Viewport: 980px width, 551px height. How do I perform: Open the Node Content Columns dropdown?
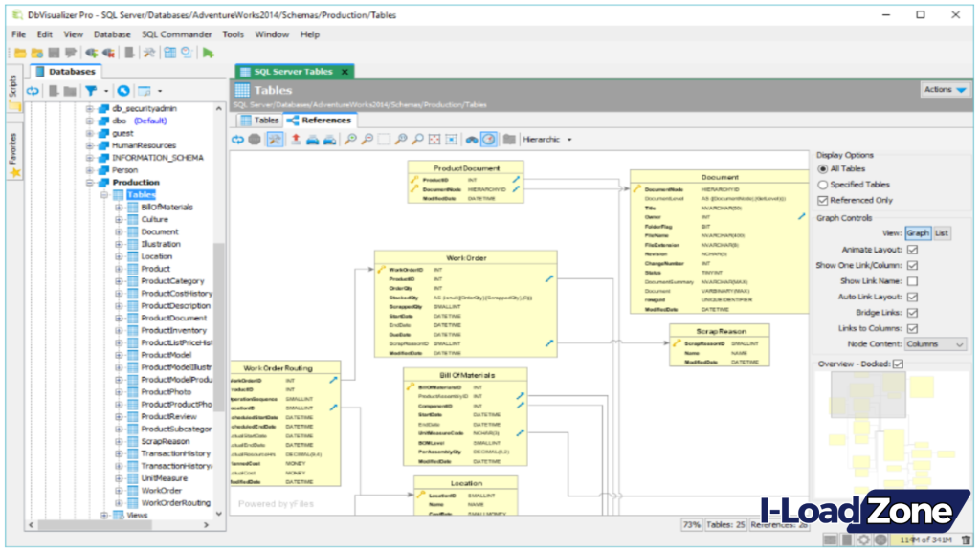pyautogui.click(x=935, y=344)
